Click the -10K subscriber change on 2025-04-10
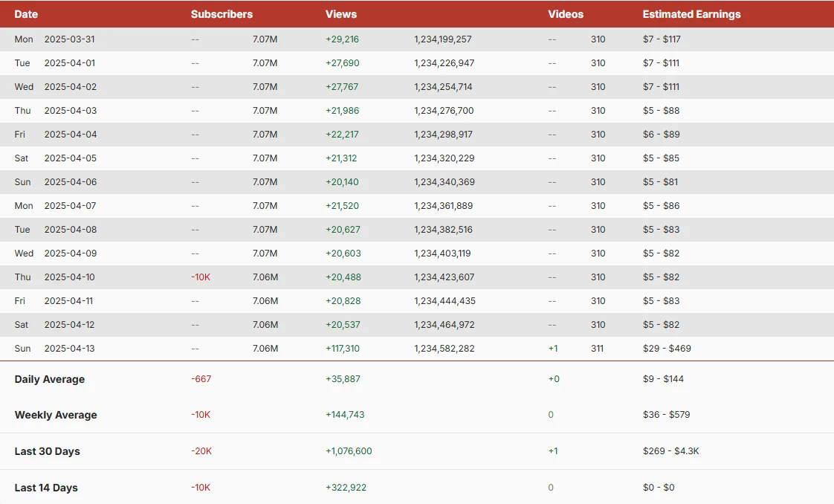The width and height of the screenshot is (834, 504). [201, 277]
